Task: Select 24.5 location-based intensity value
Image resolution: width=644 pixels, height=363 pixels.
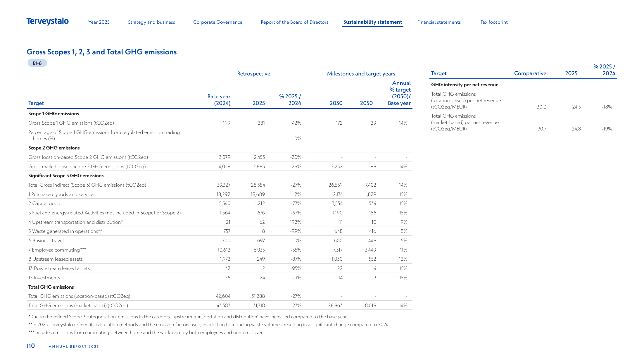Action: (x=576, y=107)
